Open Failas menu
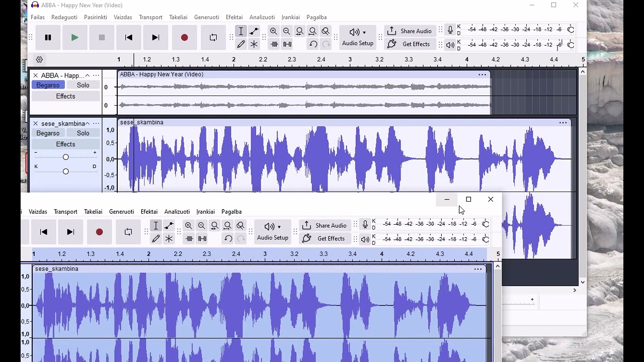644x362 pixels. (38, 17)
